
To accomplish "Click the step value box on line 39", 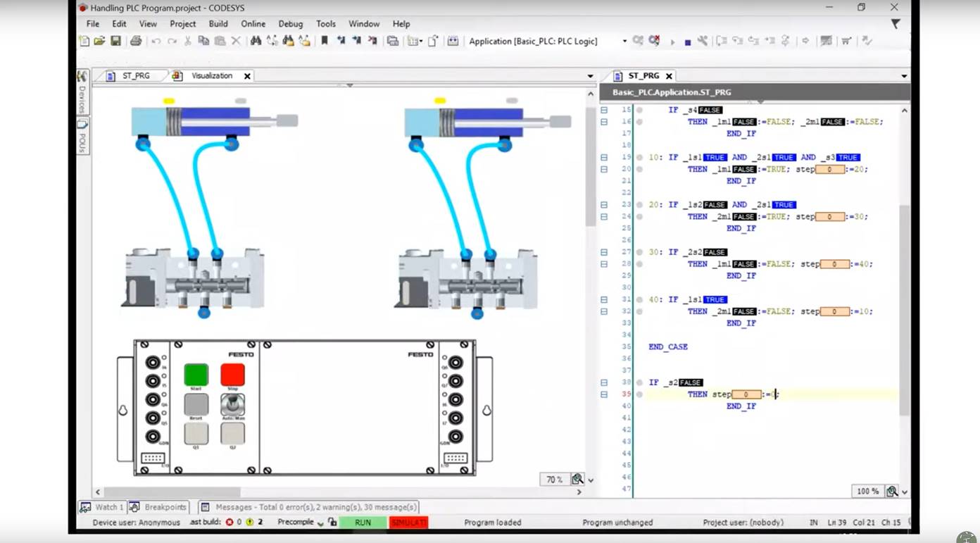I will click(746, 394).
